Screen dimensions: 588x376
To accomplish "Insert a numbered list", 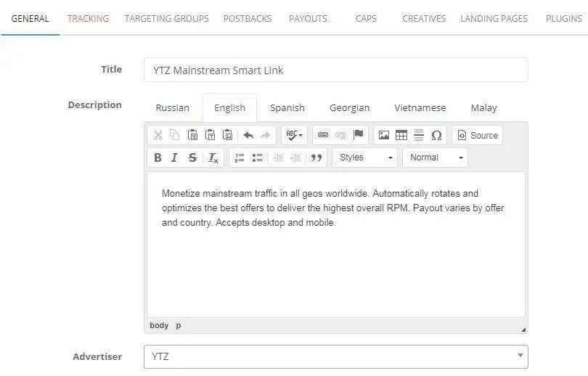I will coord(240,158).
